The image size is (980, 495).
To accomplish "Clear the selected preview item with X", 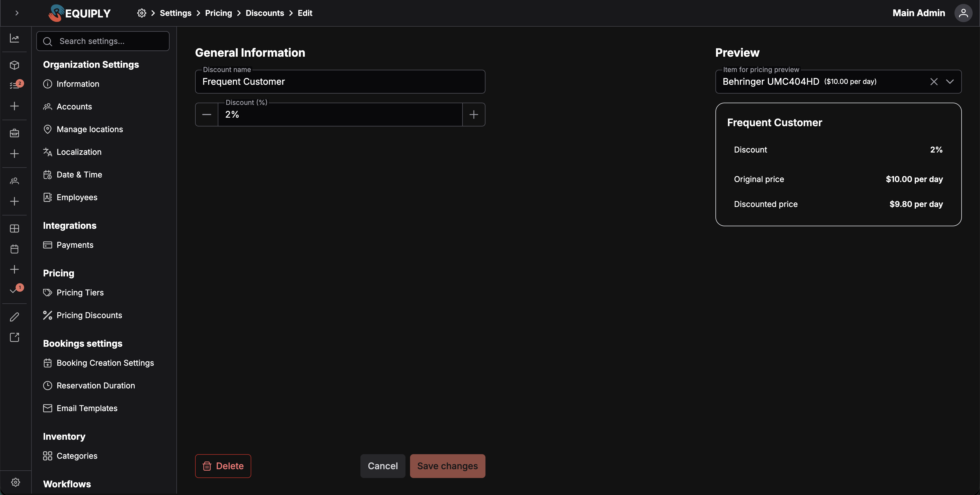I will tap(933, 81).
